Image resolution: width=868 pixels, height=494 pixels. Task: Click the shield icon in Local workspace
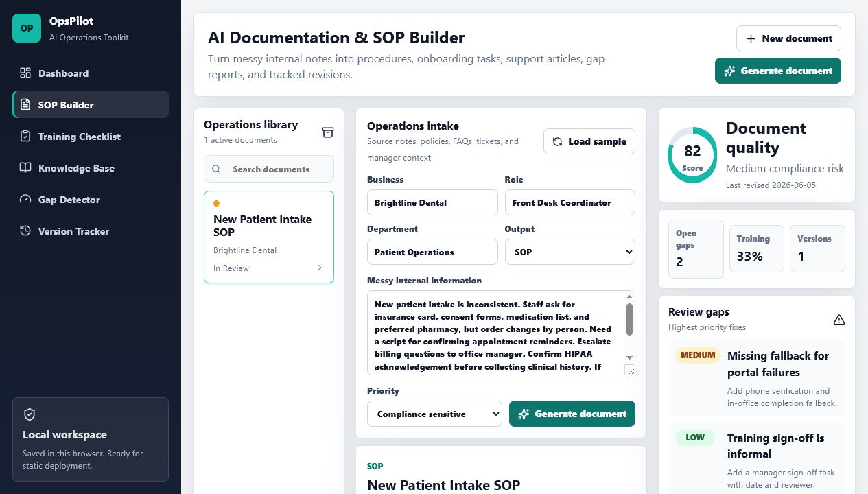pyautogui.click(x=30, y=414)
